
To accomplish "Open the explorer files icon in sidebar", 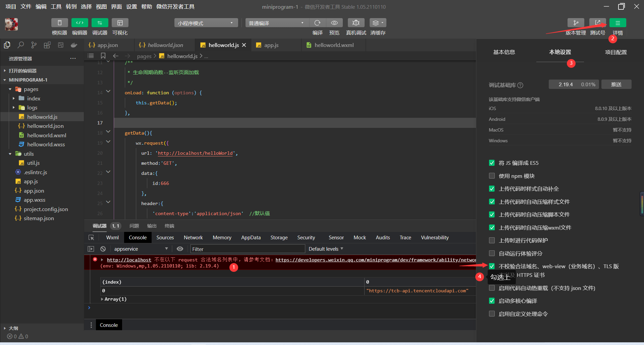I will [7, 45].
